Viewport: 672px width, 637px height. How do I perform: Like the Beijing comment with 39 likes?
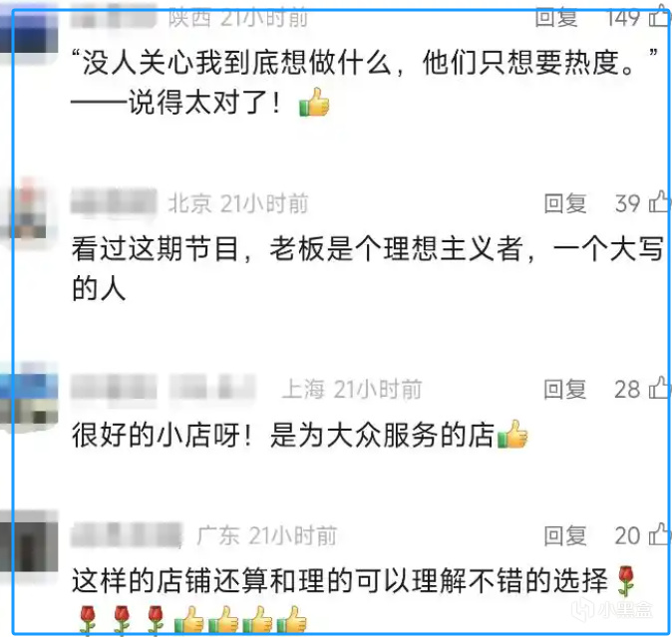point(660,201)
